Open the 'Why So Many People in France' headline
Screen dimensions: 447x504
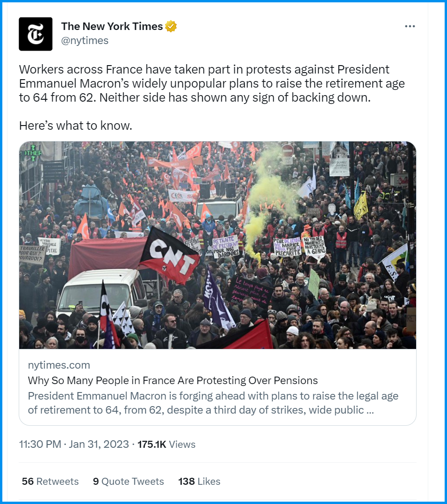point(173,380)
